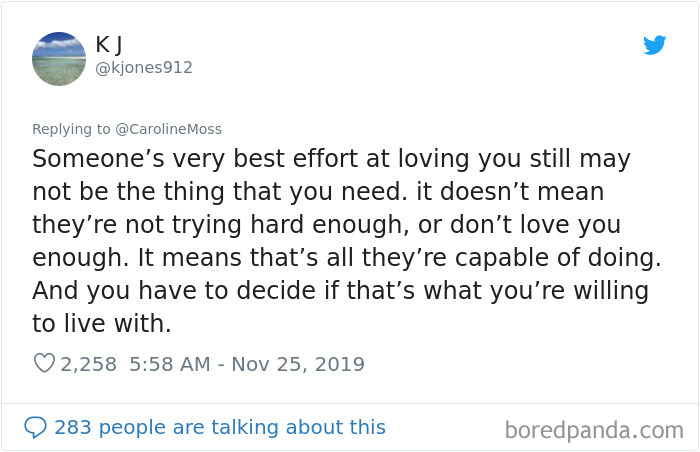Open "283 people are talking about this"

point(219,427)
